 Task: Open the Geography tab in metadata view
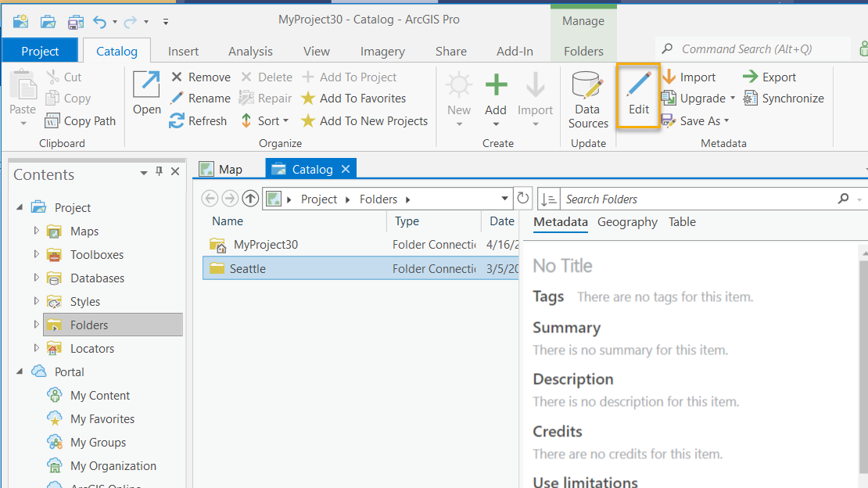point(626,221)
